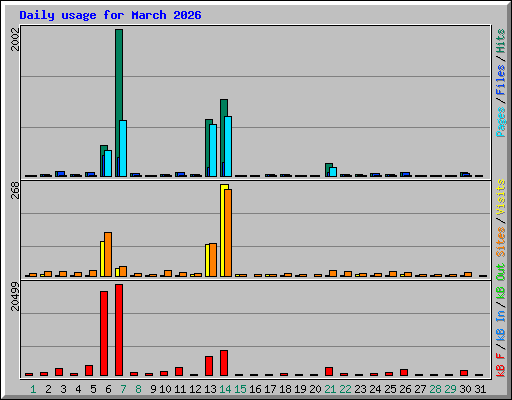Screen dimensions: 512x400
Task: Click the yellow Visits bar for day 14
Action: [223, 230]
